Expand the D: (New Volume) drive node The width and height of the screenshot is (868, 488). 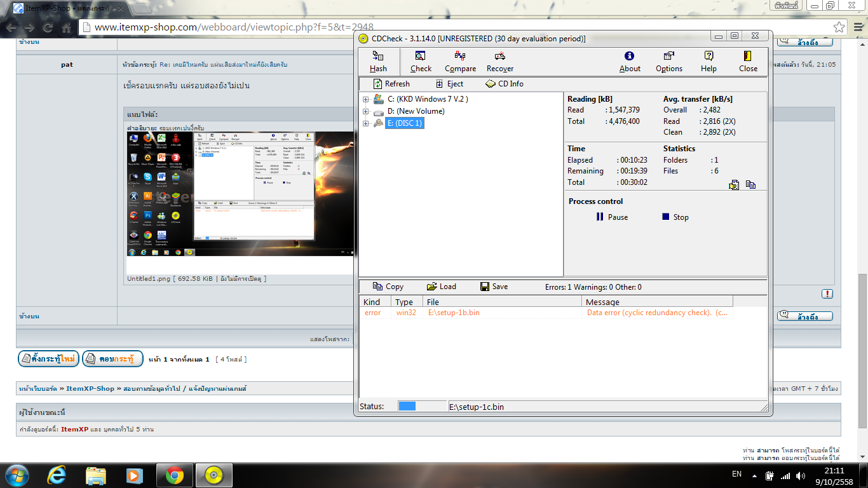(366, 112)
